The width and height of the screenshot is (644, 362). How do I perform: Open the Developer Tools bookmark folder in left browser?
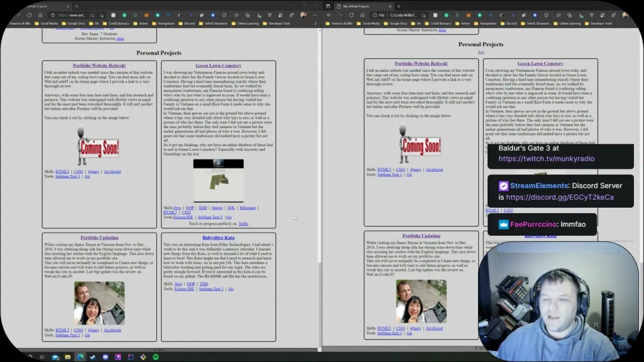tap(276, 23)
